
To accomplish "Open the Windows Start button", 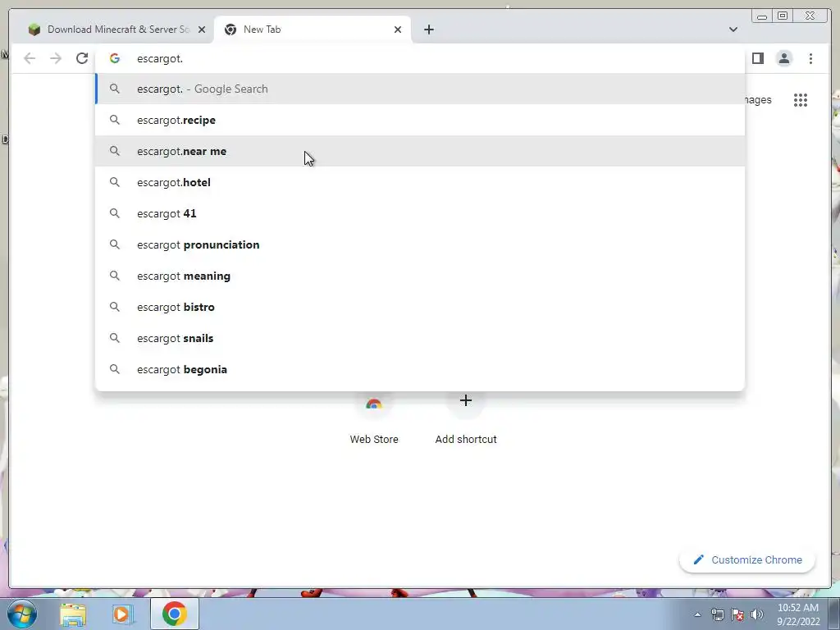I will coord(22,614).
